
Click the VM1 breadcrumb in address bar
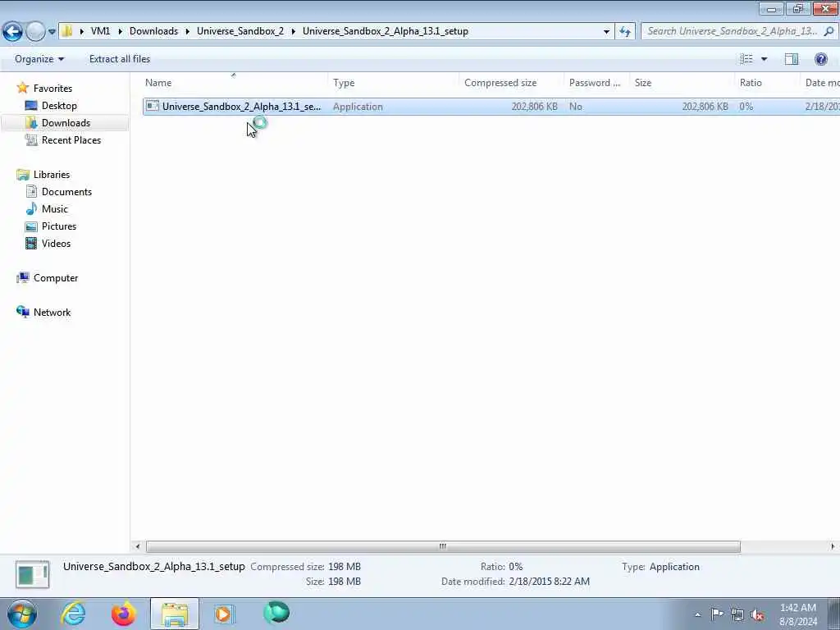point(100,31)
